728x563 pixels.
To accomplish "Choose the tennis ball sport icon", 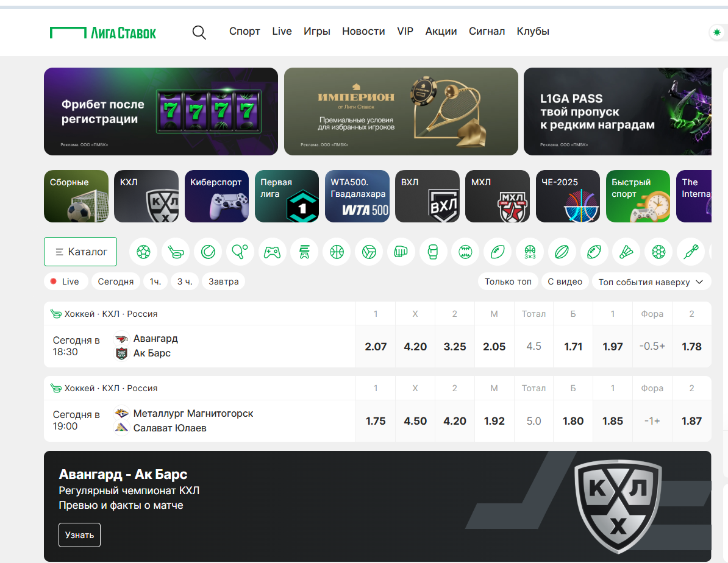I will (208, 252).
